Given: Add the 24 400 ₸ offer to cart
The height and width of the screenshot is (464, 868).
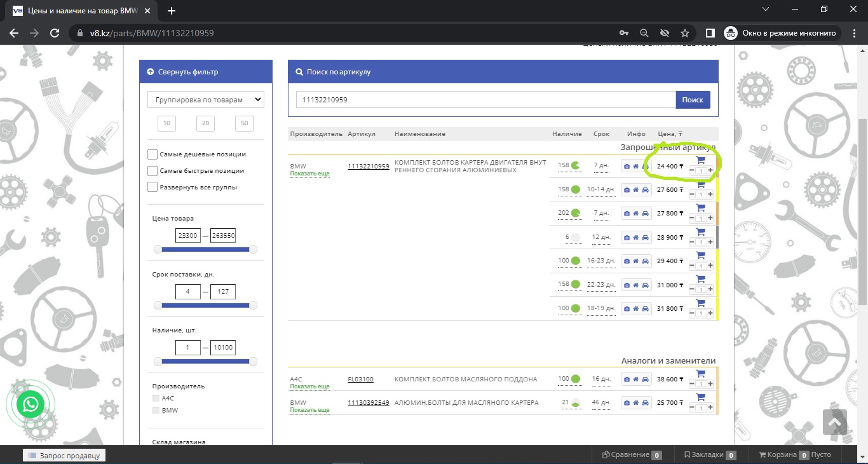Looking at the screenshot, I should click(700, 160).
